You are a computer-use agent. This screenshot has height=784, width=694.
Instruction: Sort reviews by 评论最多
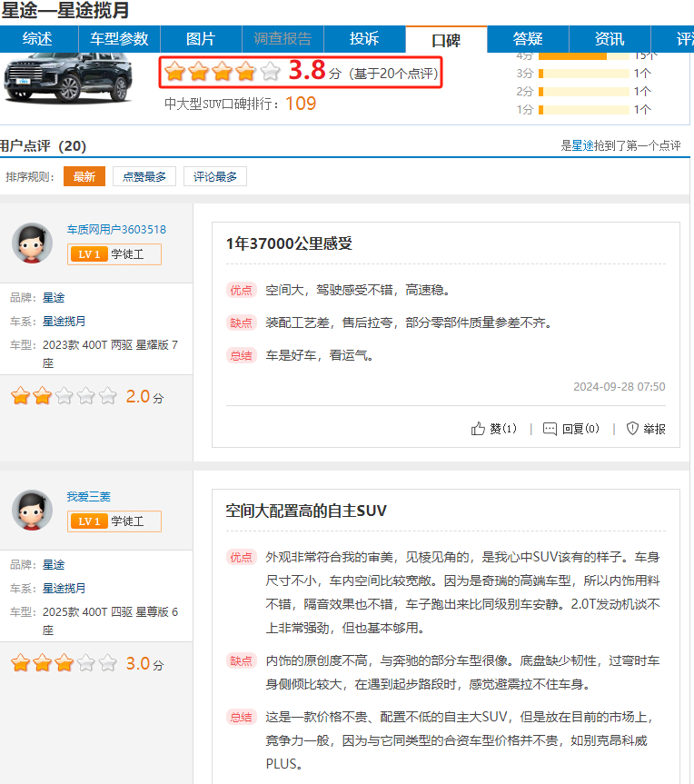(x=215, y=176)
